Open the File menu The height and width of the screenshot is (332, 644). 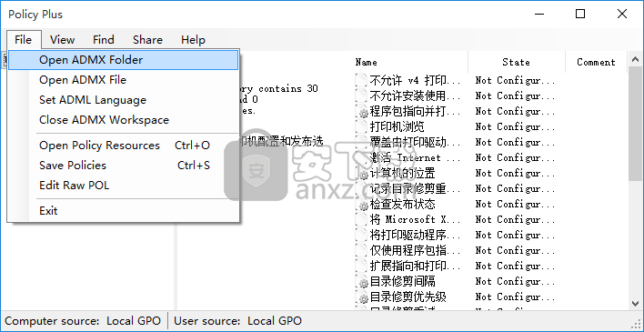[x=24, y=40]
